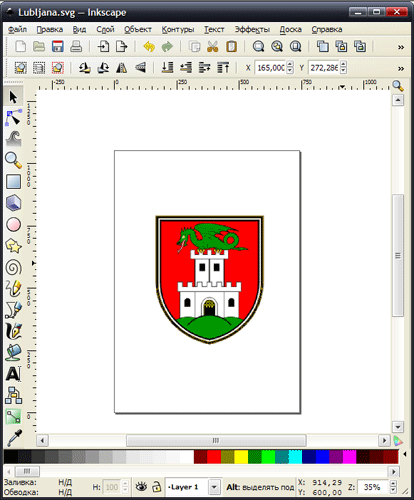The width and height of the screenshot is (414, 500).
Task: Cut selection with scissors icon
Action: (213, 46)
